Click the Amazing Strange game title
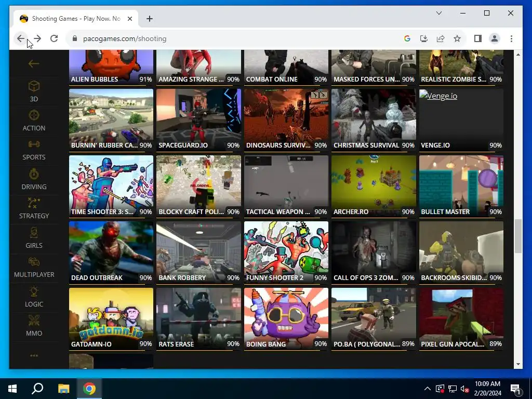Viewport: 532px width, 399px height. pyautogui.click(x=191, y=79)
